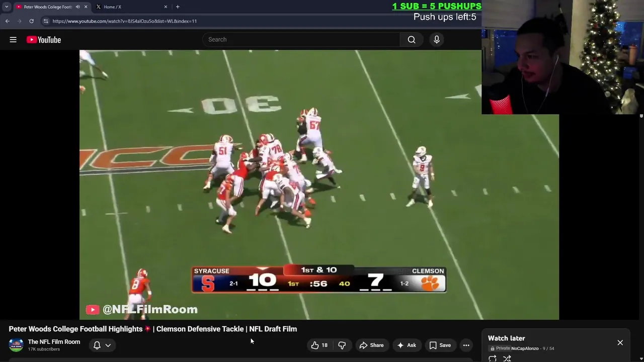Open the YouTube hamburger guide menu
The height and width of the screenshot is (362, 644).
13,40
